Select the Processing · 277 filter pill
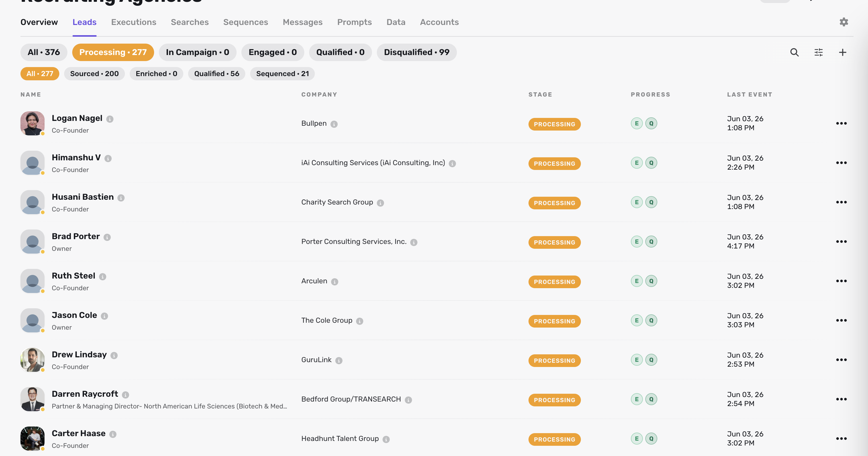 point(113,52)
